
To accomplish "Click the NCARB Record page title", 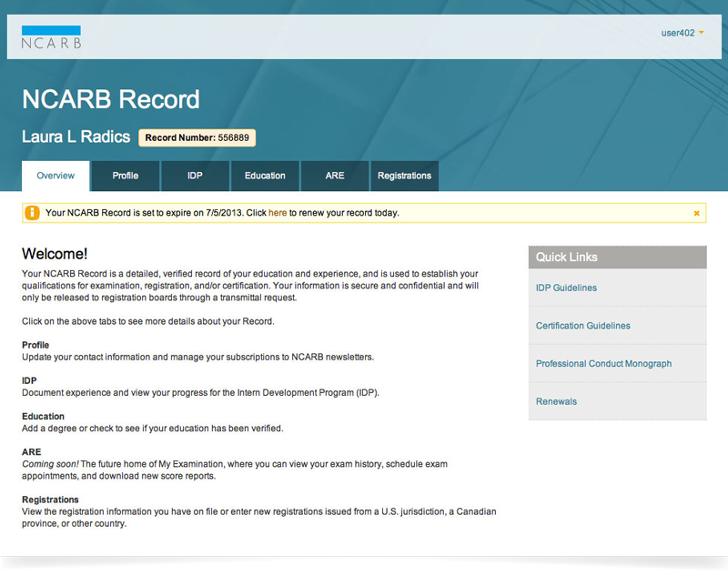I will pos(111,99).
